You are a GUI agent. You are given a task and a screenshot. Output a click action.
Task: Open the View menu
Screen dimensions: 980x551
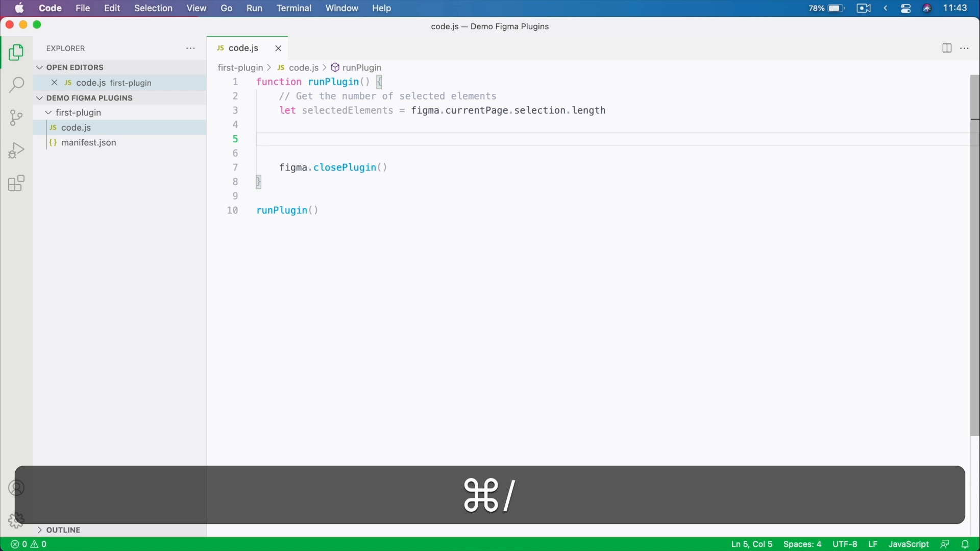click(197, 8)
